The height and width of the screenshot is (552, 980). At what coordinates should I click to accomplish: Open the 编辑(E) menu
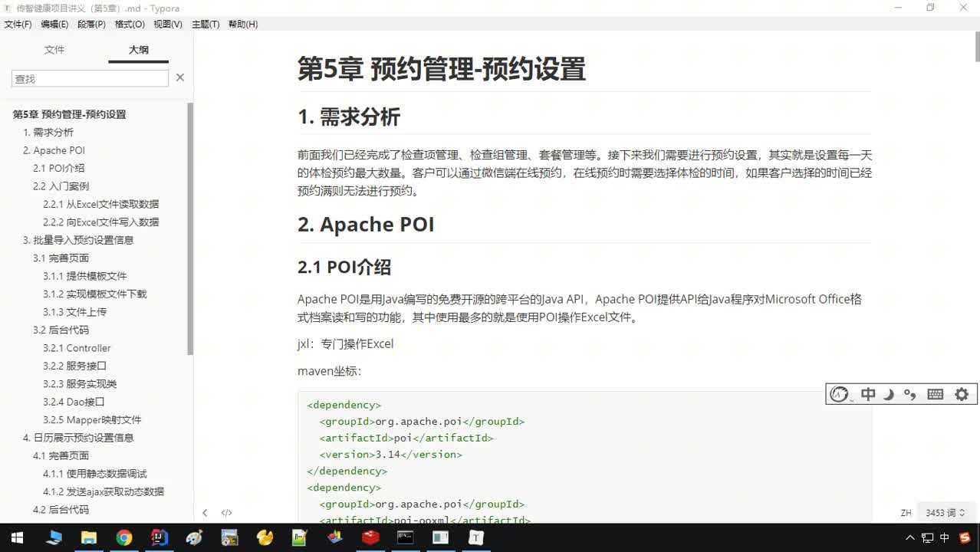click(x=54, y=25)
